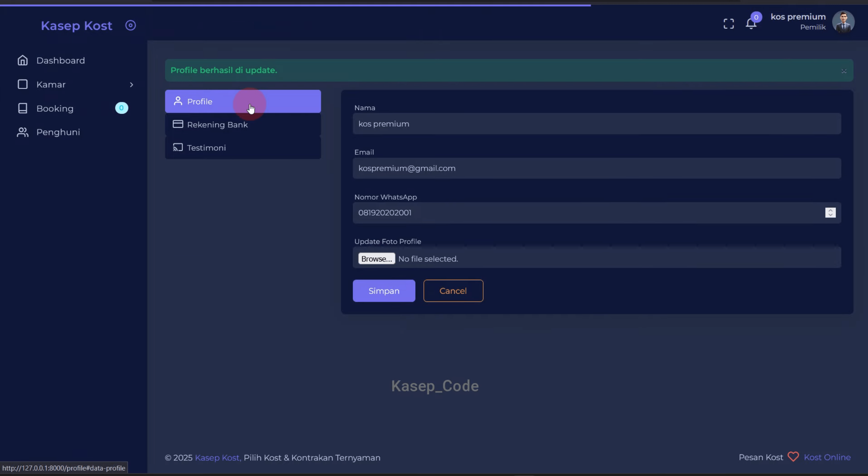The width and height of the screenshot is (868, 476).
Task: Click the heart icon in the footer
Action: click(x=793, y=457)
